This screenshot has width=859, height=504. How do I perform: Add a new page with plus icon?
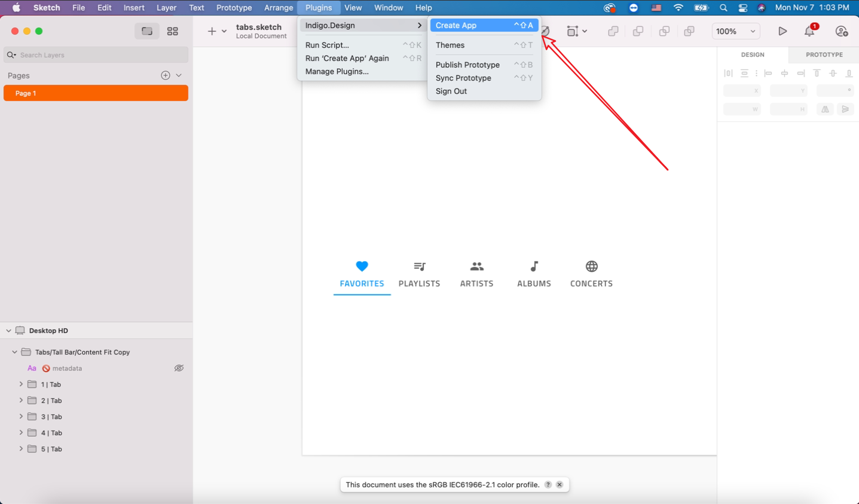[x=166, y=75]
